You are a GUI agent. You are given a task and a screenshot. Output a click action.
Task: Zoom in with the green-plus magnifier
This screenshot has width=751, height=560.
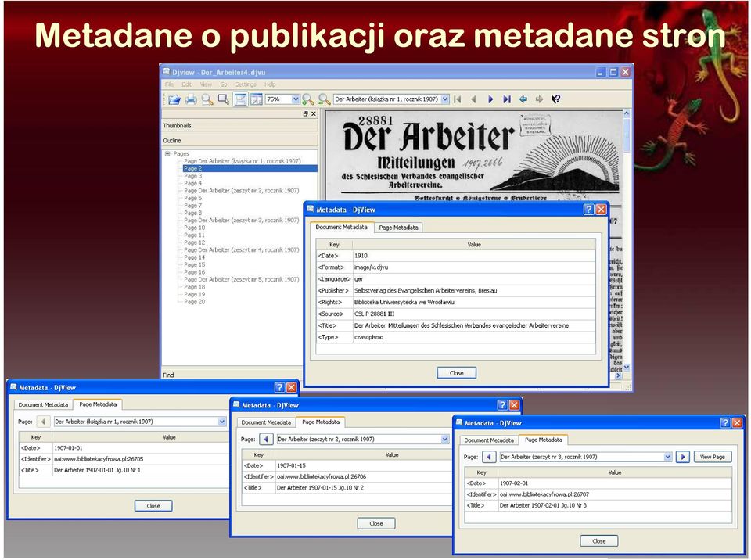click(x=308, y=99)
